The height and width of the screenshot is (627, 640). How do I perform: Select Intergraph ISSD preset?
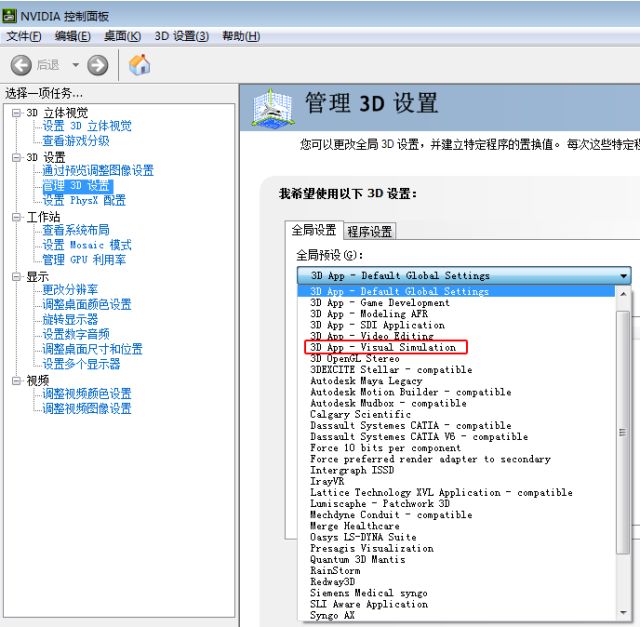coord(456,470)
